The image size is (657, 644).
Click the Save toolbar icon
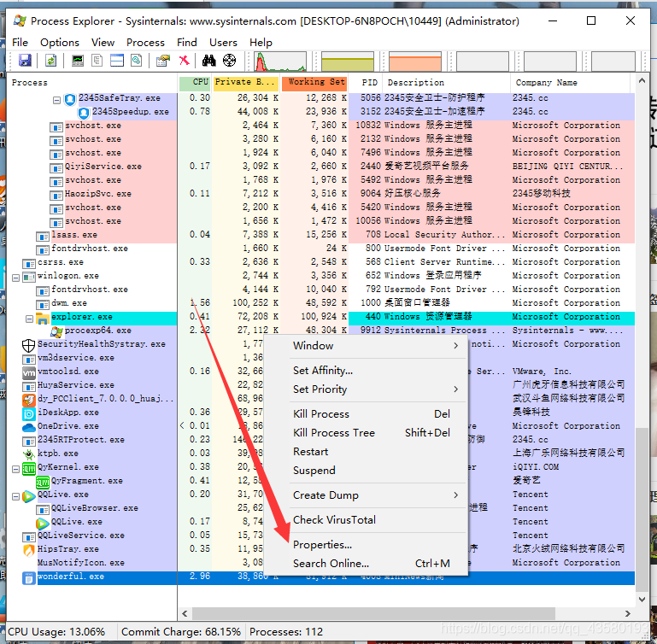coord(25,61)
